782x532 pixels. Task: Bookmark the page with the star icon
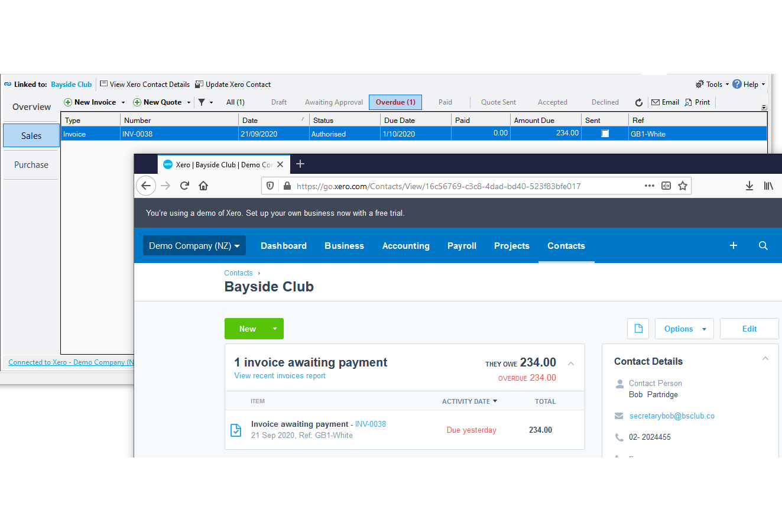coord(683,186)
